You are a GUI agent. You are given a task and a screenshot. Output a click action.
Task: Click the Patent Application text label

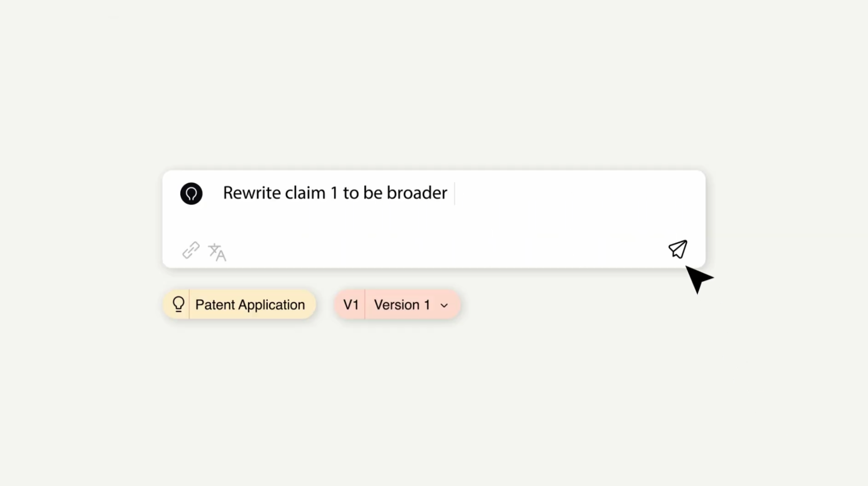coord(250,305)
